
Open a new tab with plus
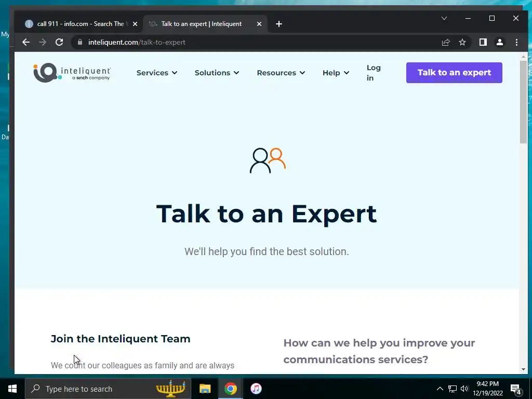(279, 24)
